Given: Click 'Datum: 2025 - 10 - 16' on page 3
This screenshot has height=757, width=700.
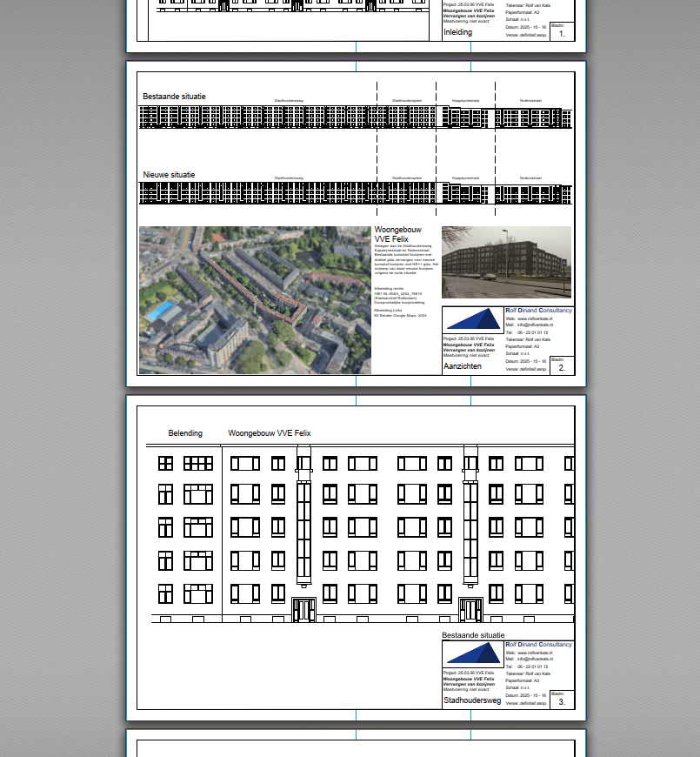Looking at the screenshot, I should coord(526,695).
